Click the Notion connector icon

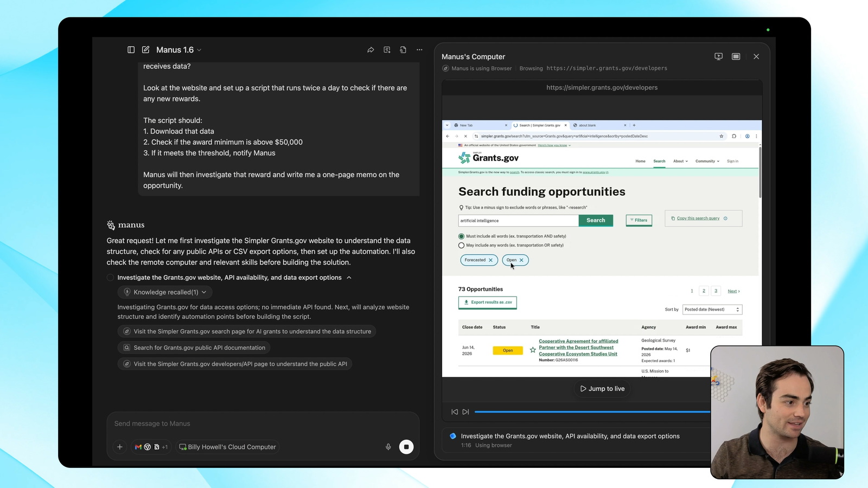coord(157,447)
